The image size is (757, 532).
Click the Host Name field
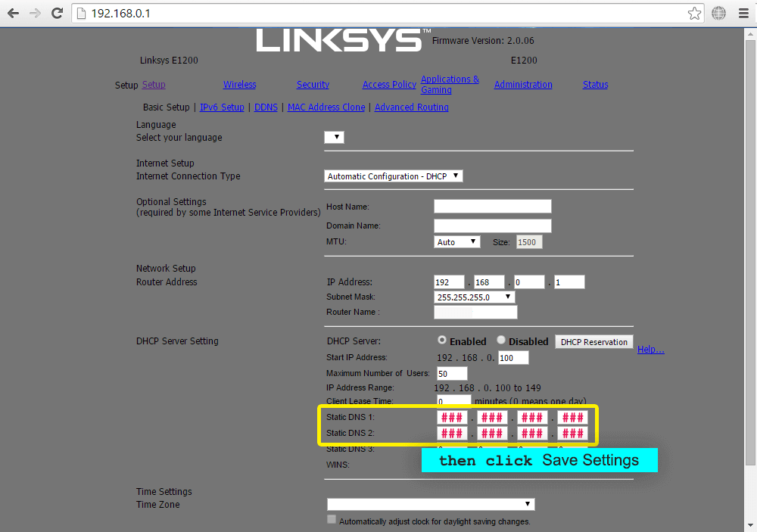pos(493,207)
